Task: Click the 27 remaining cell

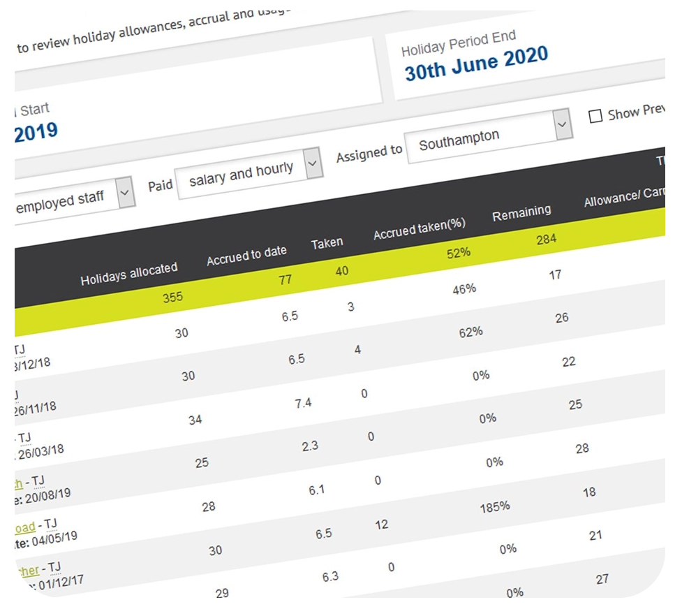Action: [x=602, y=580]
